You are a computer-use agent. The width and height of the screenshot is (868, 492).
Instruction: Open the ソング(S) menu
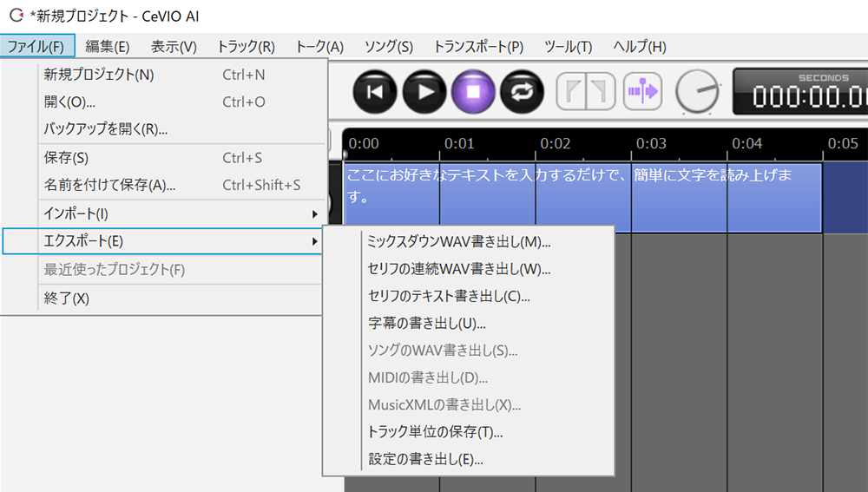[x=389, y=47]
